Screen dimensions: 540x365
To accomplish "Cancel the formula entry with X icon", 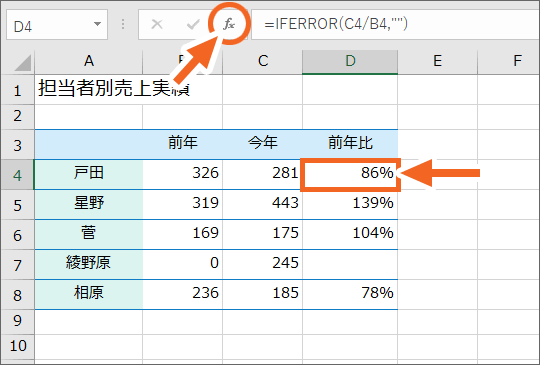I will (x=157, y=24).
